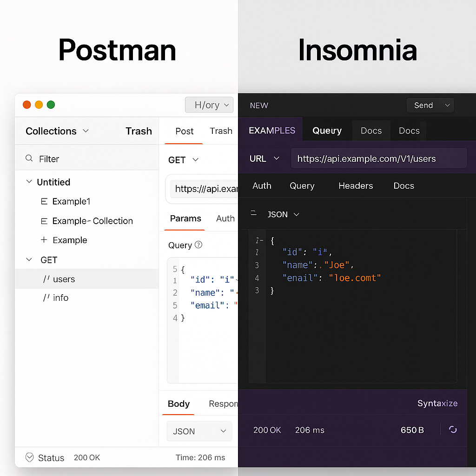Open the H/ory dropdown at the top
This screenshot has width=476, height=476.
[209, 105]
